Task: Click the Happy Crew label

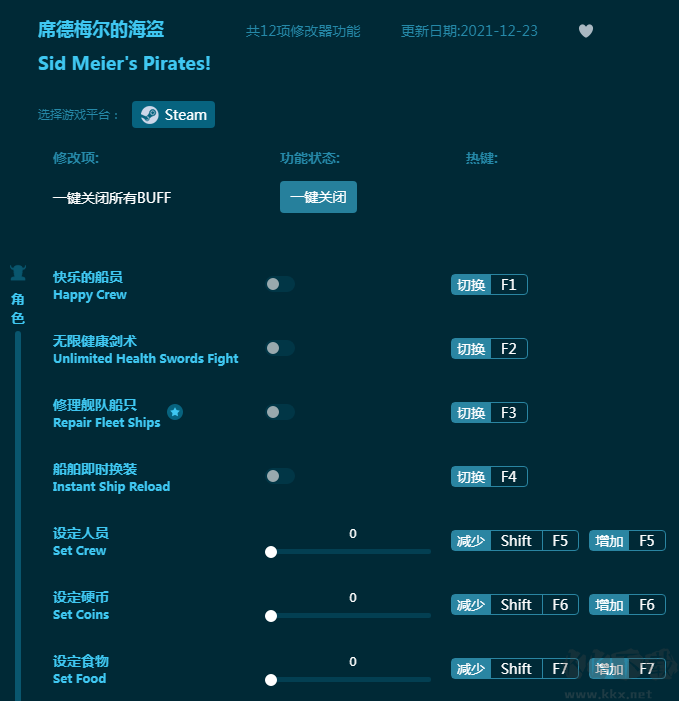Action: pos(90,295)
